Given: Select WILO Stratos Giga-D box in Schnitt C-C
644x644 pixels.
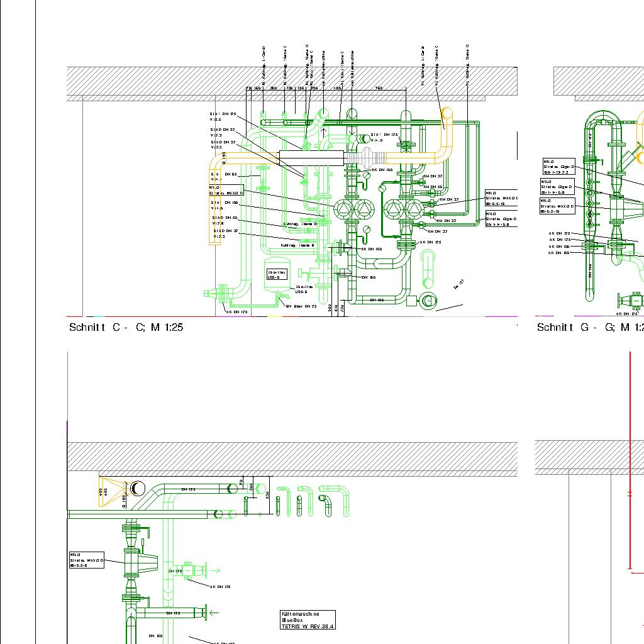Looking at the screenshot, I should (501, 219).
